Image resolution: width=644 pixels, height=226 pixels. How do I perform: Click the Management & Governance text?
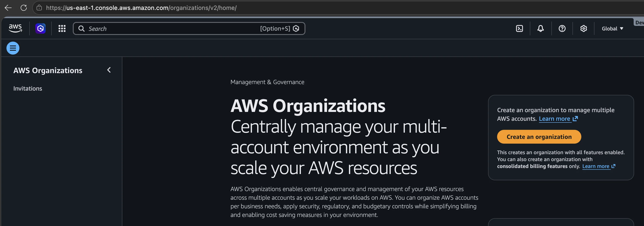point(267,82)
